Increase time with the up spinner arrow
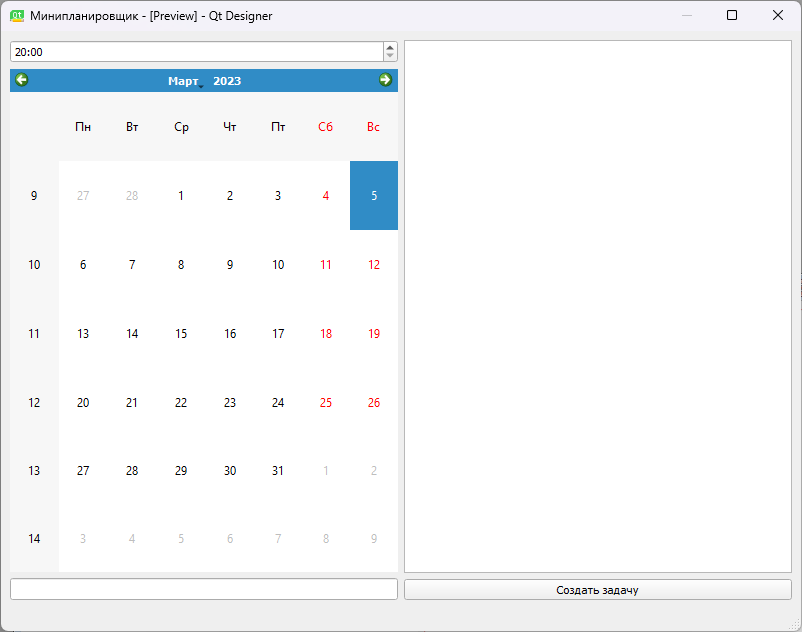Screen dimensions: 802x632 tap(390, 47)
